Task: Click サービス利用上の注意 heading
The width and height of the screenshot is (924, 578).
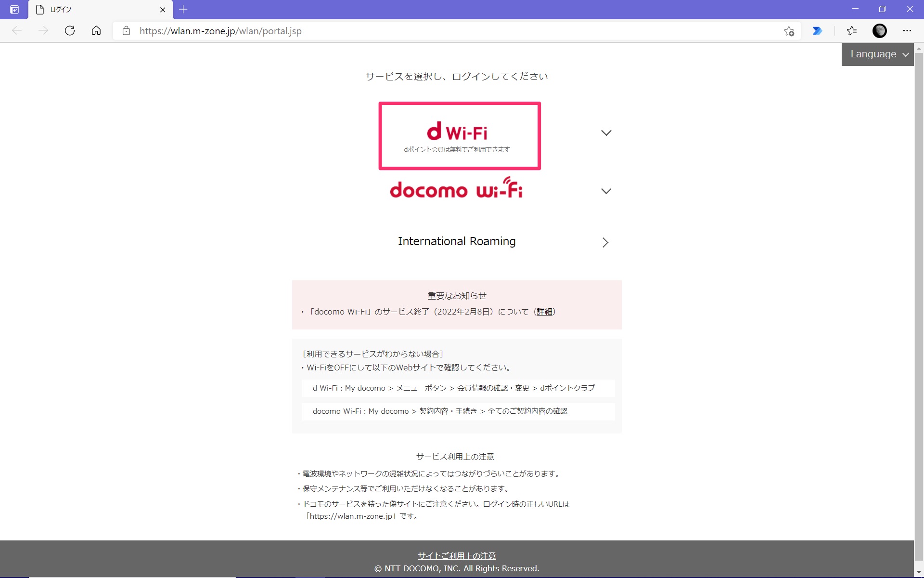Action: click(455, 457)
